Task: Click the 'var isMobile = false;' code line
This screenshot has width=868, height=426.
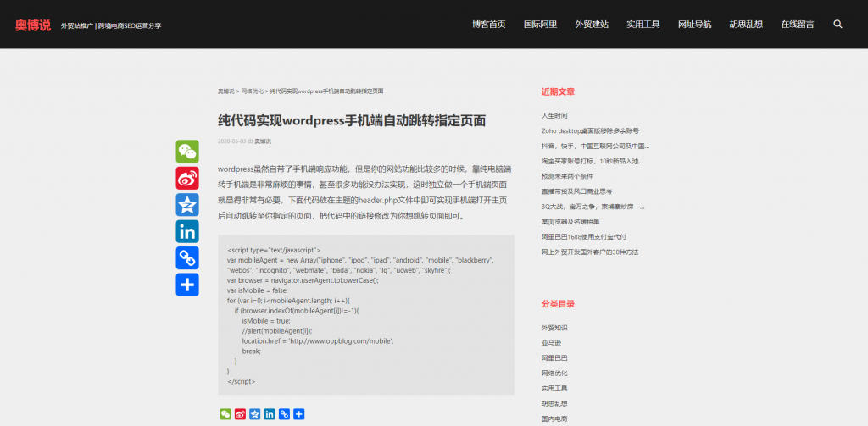Action: pos(258,290)
